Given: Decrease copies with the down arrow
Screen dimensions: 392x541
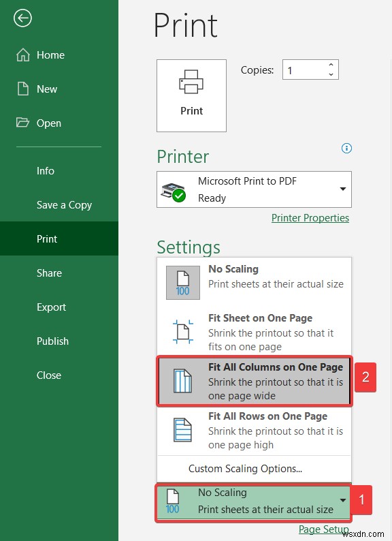Looking at the screenshot, I should click(x=331, y=74).
